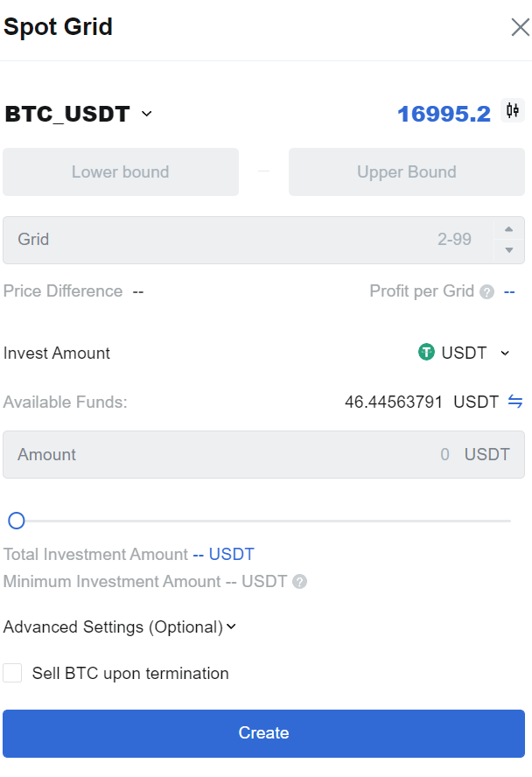Click the 16995.2 current price
532x777 pixels.
coord(444,114)
